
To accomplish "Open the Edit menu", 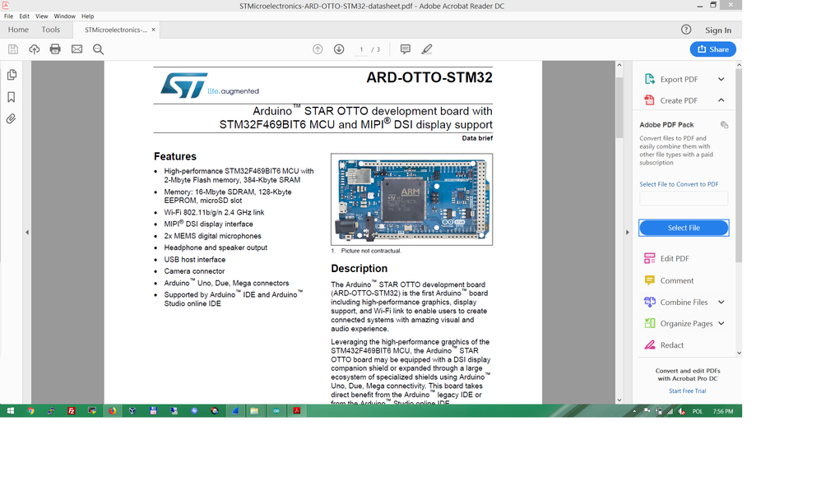I will coord(24,16).
